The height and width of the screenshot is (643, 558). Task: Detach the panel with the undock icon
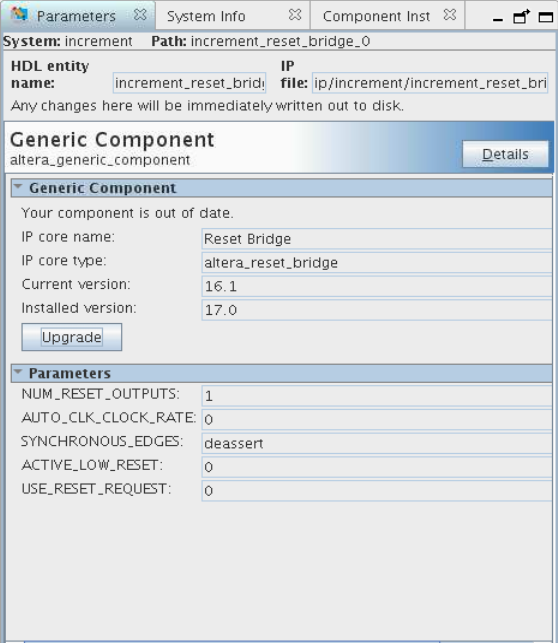tap(522, 16)
